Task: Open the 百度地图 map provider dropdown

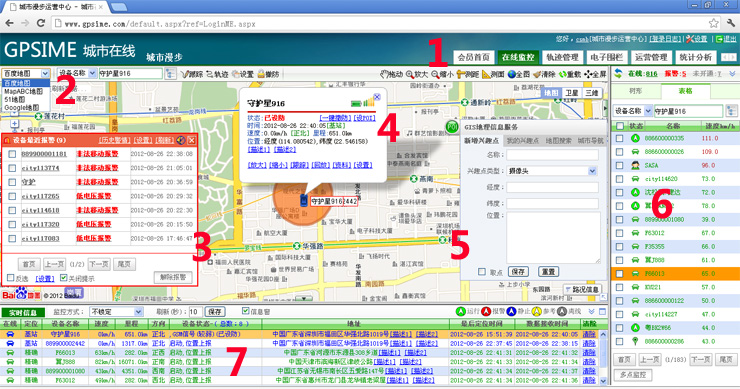Action: (x=26, y=74)
